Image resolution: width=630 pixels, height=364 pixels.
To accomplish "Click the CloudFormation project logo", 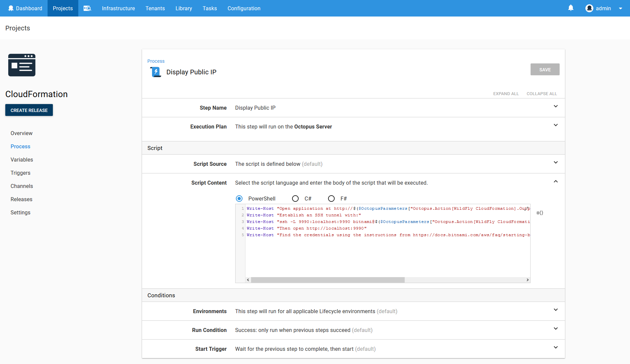I will [x=21, y=65].
